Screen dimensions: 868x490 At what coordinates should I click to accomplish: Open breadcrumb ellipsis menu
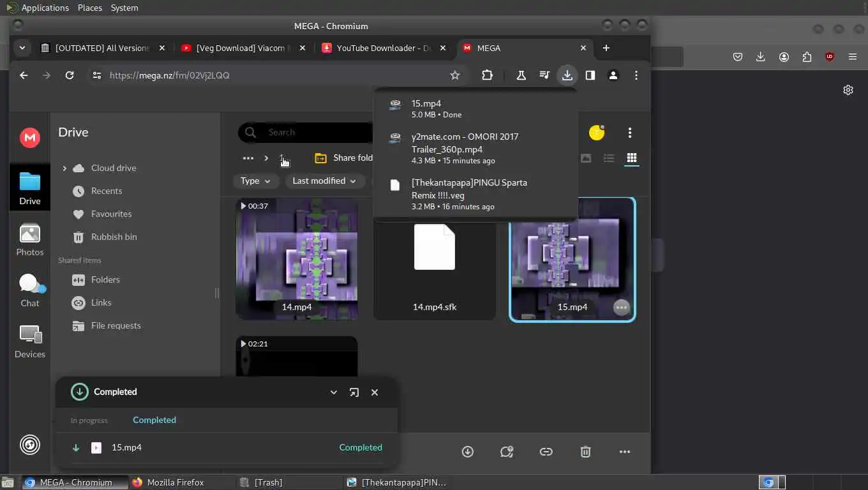(x=248, y=158)
